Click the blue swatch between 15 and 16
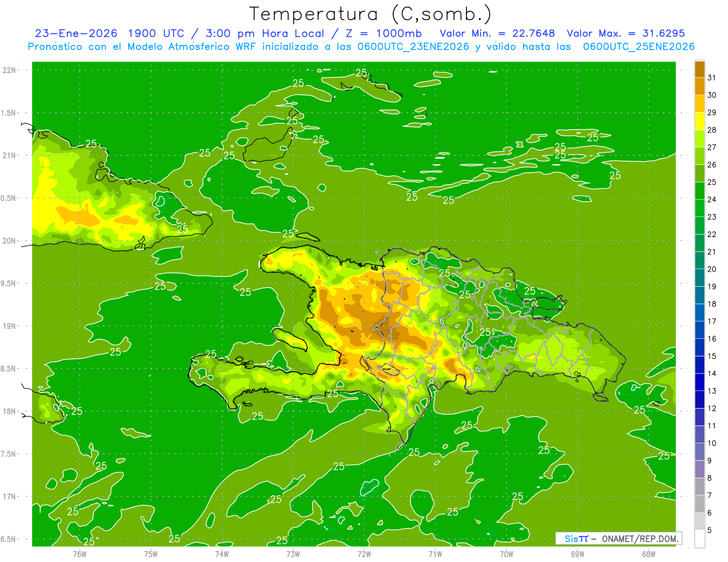The image size is (728, 562). 699,347
